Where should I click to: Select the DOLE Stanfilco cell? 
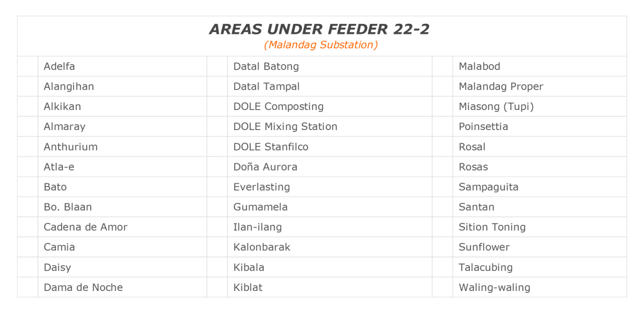coord(330,146)
